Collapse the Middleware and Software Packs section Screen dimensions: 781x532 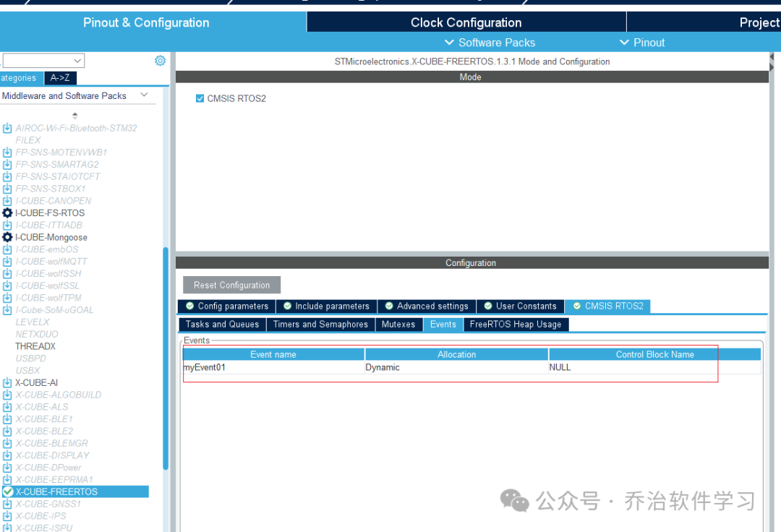coord(144,95)
